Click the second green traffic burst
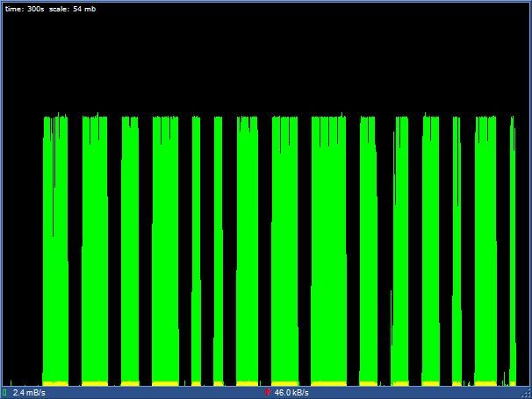 point(95,251)
